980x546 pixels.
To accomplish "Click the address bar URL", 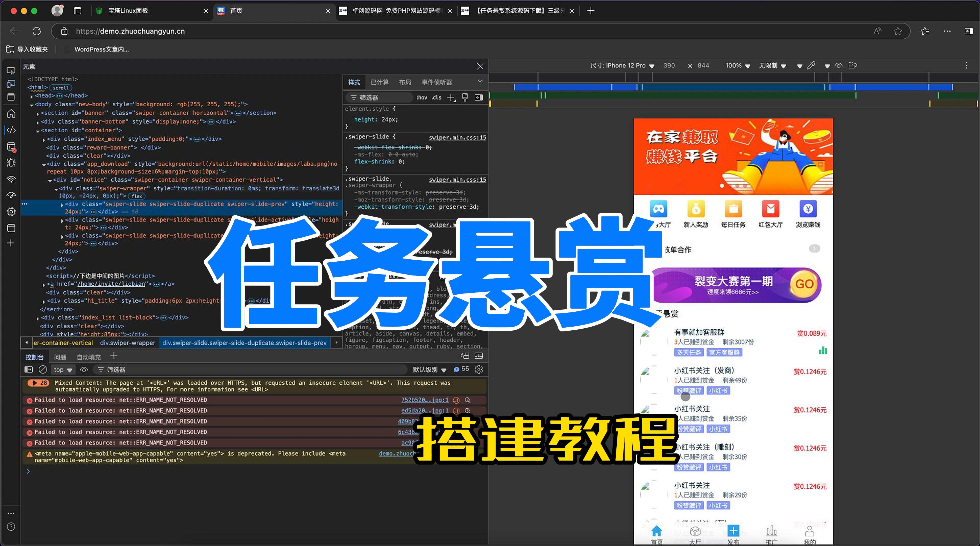I will click(130, 31).
